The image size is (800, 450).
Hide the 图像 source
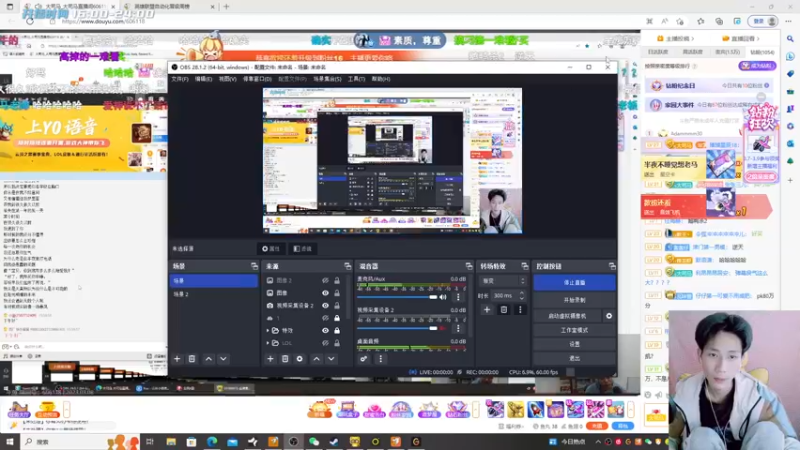[x=325, y=293]
